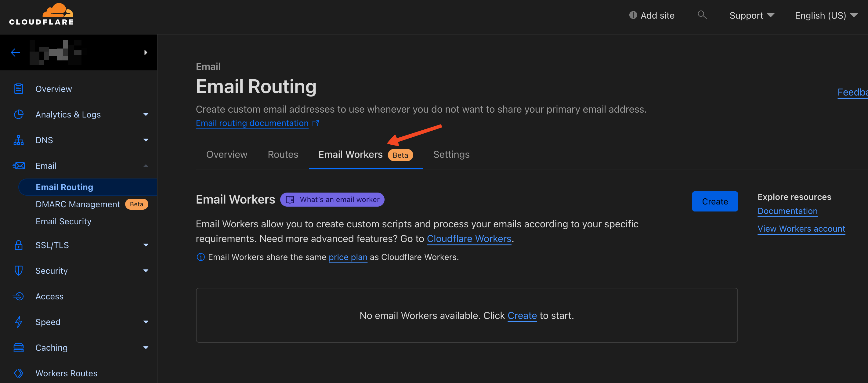Open Workers Routes in the sidebar

point(66,373)
